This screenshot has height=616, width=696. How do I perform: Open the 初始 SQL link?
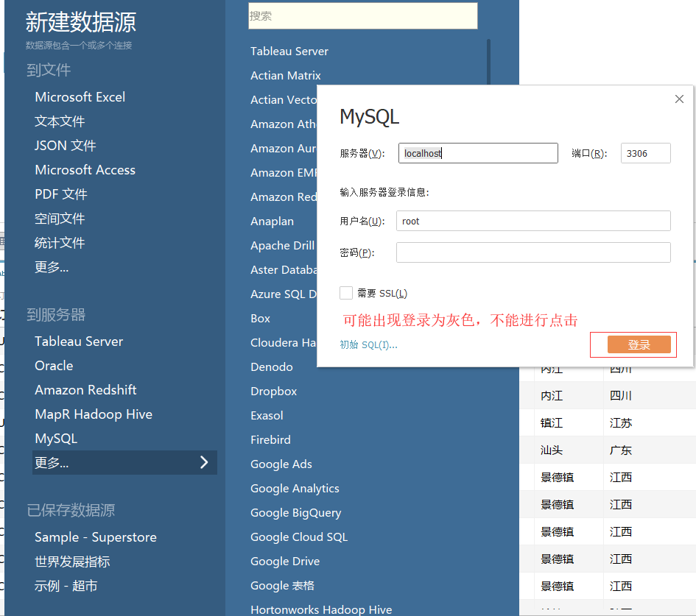coord(368,344)
